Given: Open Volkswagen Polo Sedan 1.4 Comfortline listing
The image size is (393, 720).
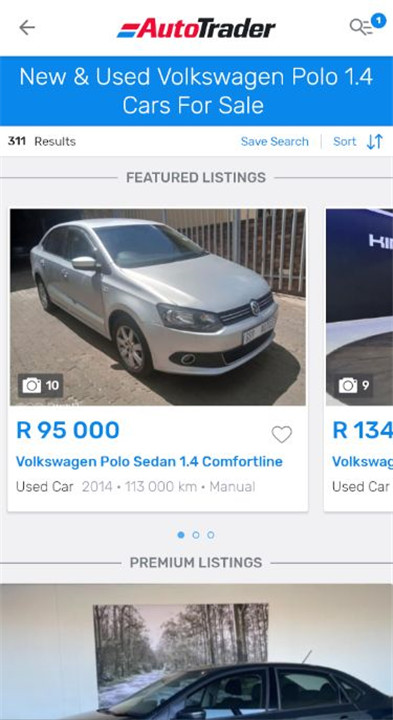Looking at the screenshot, I should (149, 461).
